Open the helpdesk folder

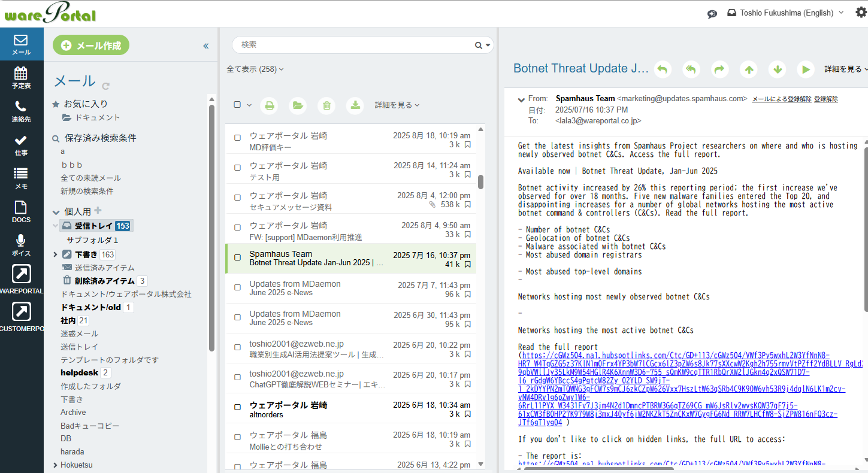79,372
